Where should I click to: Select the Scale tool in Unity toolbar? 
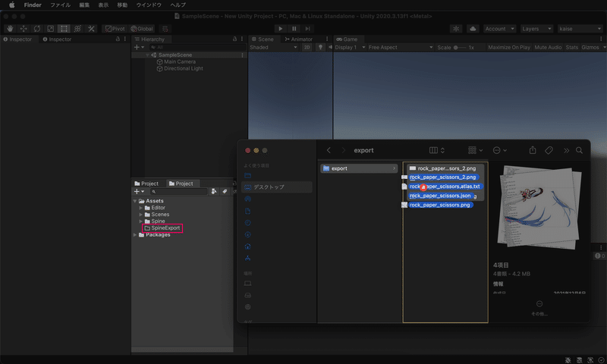click(x=51, y=29)
